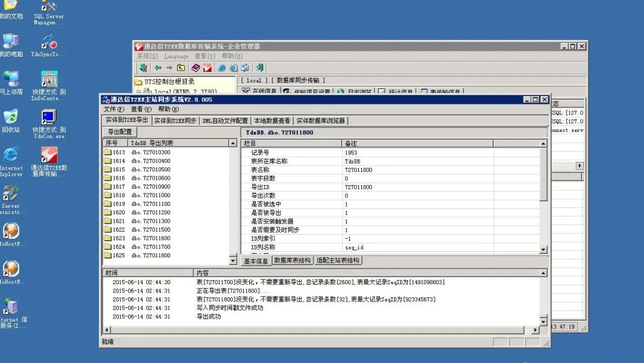Select the 基本信息 bottom tab
644x363 pixels.
click(255, 261)
